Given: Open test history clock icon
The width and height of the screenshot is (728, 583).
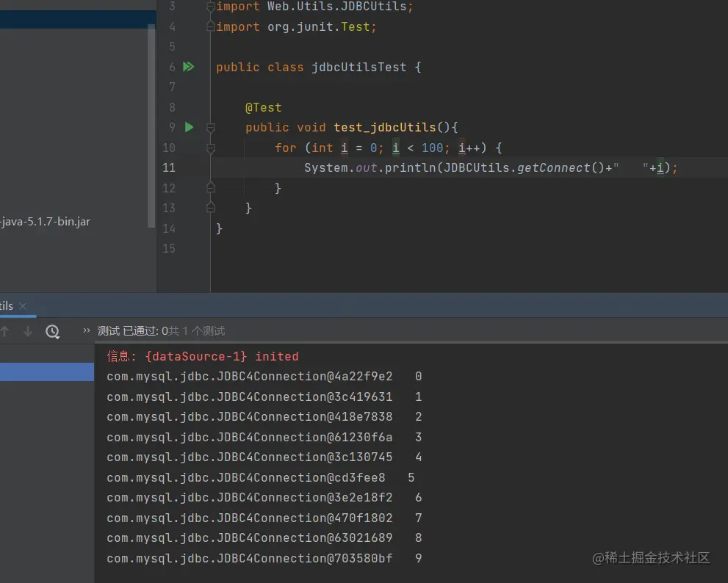Looking at the screenshot, I should click(52, 331).
